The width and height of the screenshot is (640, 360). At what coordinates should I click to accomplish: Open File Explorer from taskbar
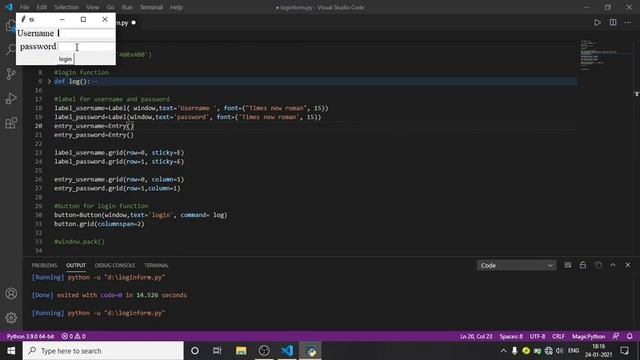point(241,351)
